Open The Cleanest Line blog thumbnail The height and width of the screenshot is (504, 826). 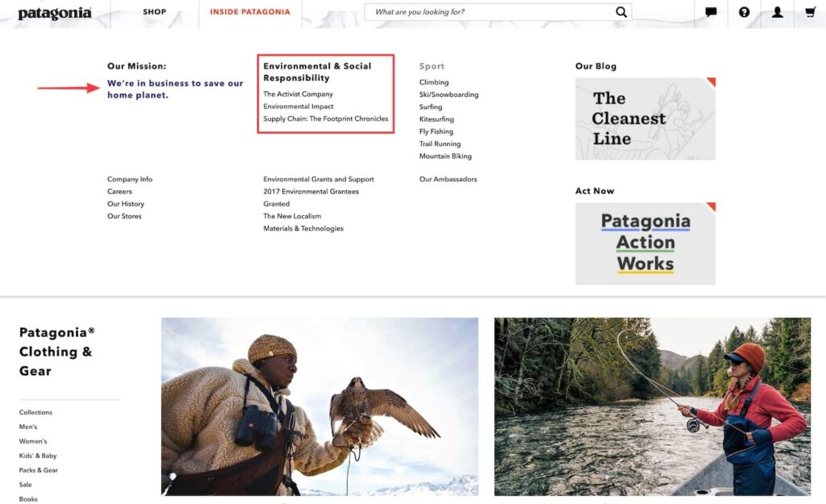click(645, 119)
